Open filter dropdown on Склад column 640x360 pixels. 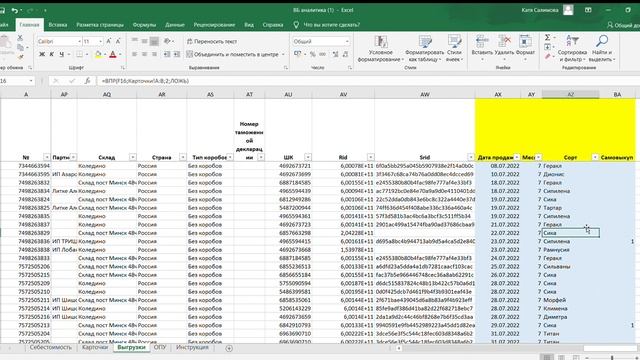coord(133,157)
